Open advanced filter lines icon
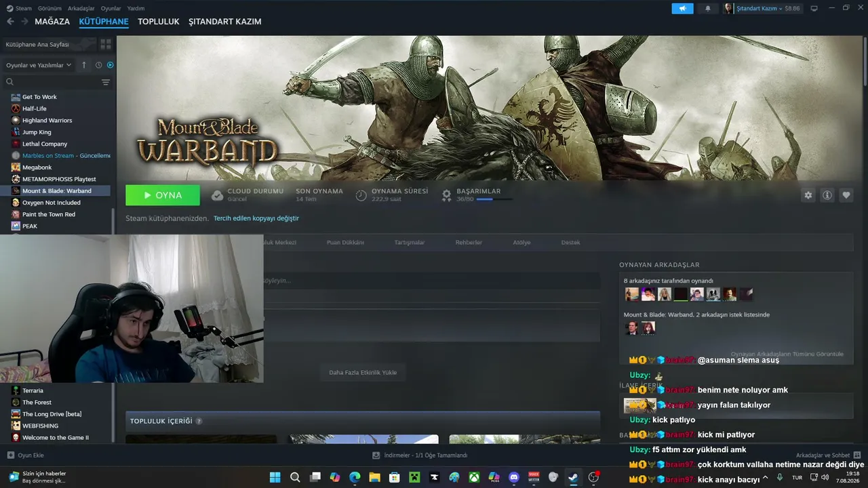868x488 pixels. click(x=106, y=82)
